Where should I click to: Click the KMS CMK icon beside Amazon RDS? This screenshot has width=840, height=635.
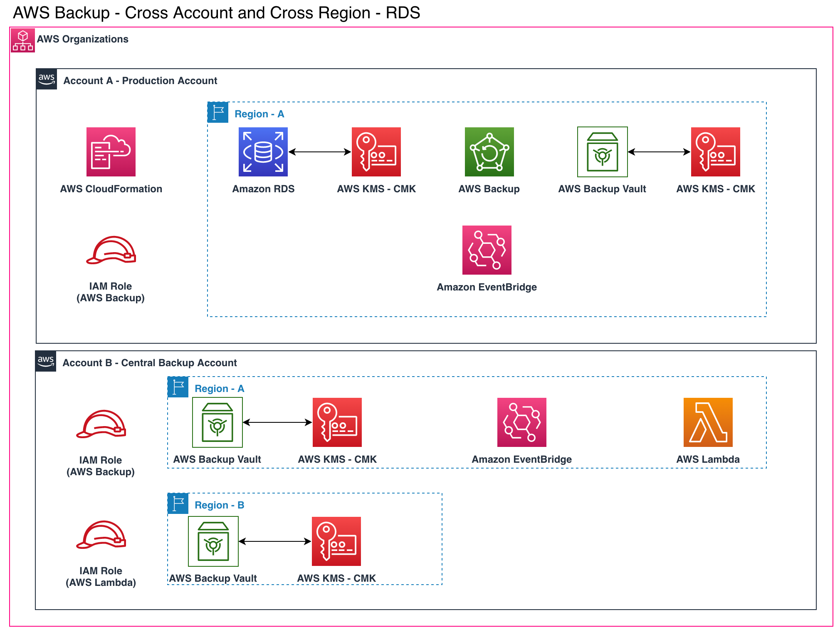pos(376,152)
